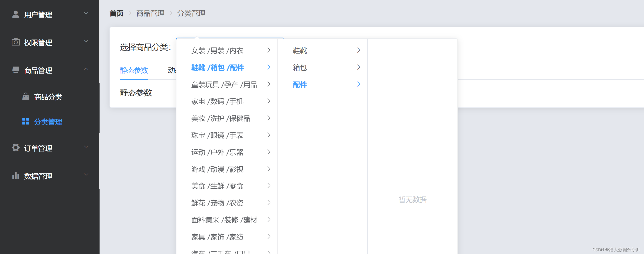Screen dimensions: 644x254
Task: Collapse the 商品管理 sidebar submenu
Action: (x=86, y=69)
